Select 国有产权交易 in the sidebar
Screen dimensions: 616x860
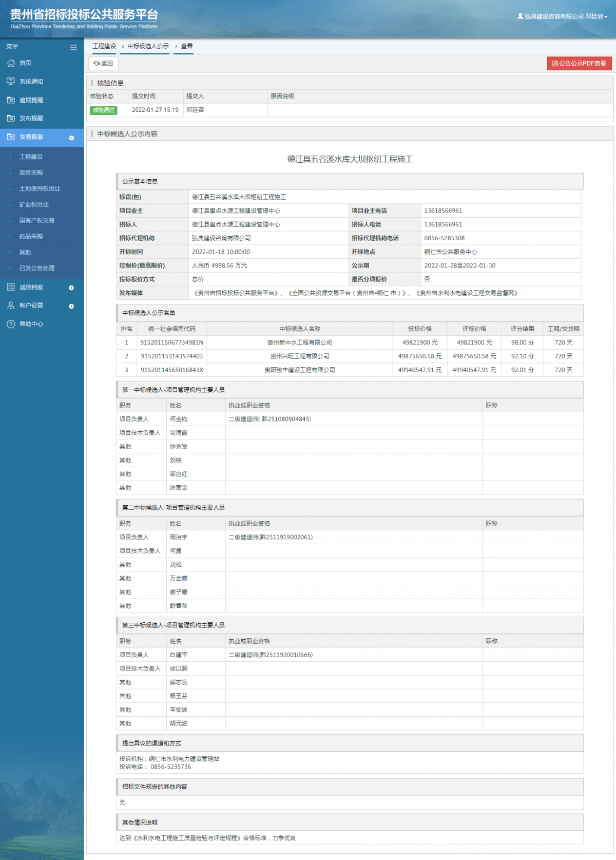point(37,220)
